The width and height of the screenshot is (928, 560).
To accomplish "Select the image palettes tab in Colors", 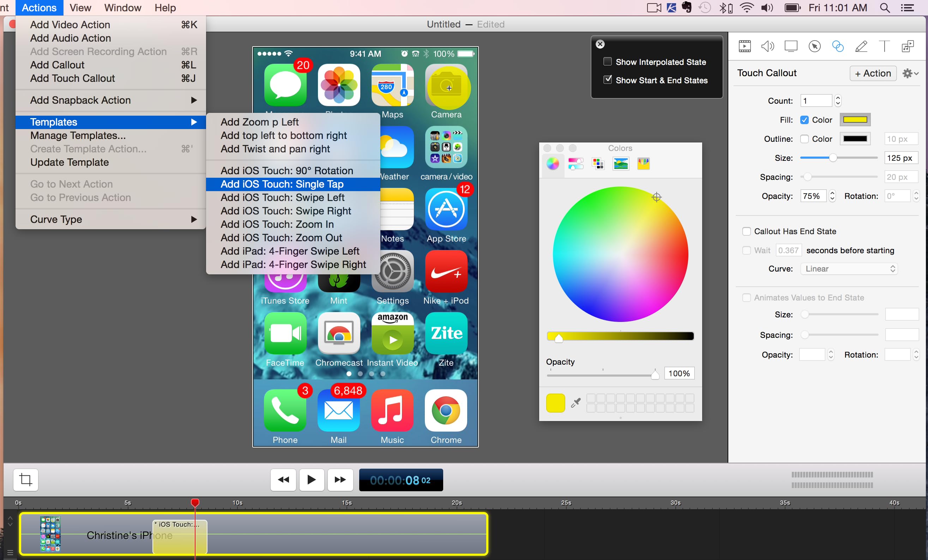I will click(621, 164).
